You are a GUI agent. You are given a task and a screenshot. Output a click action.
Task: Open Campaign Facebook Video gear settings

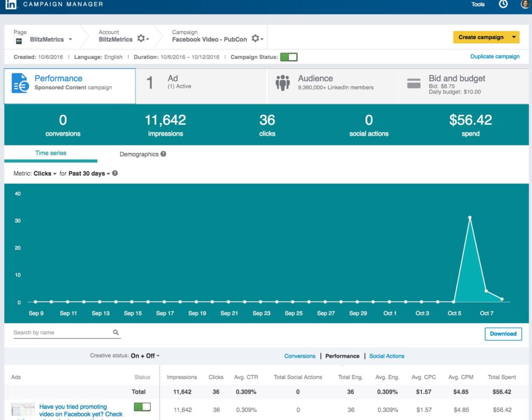[257, 38]
